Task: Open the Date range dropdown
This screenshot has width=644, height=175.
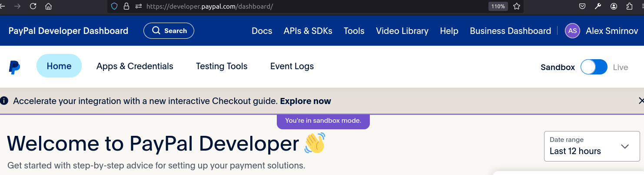Action: coord(591,146)
